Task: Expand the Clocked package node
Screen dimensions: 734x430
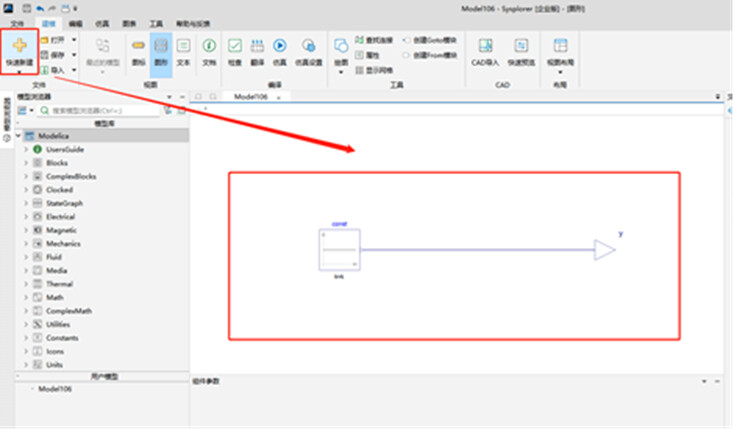Action: (x=26, y=189)
